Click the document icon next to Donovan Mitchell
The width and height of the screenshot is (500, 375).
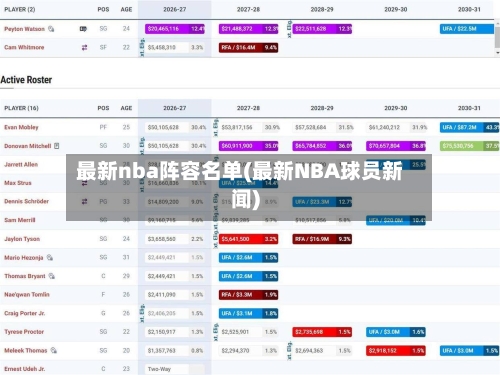(x=57, y=146)
